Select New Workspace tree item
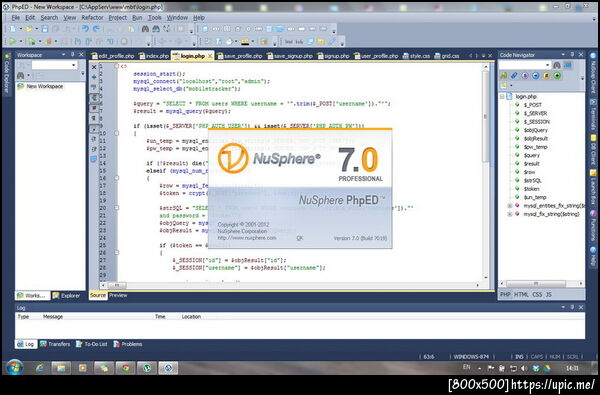 click(x=44, y=87)
